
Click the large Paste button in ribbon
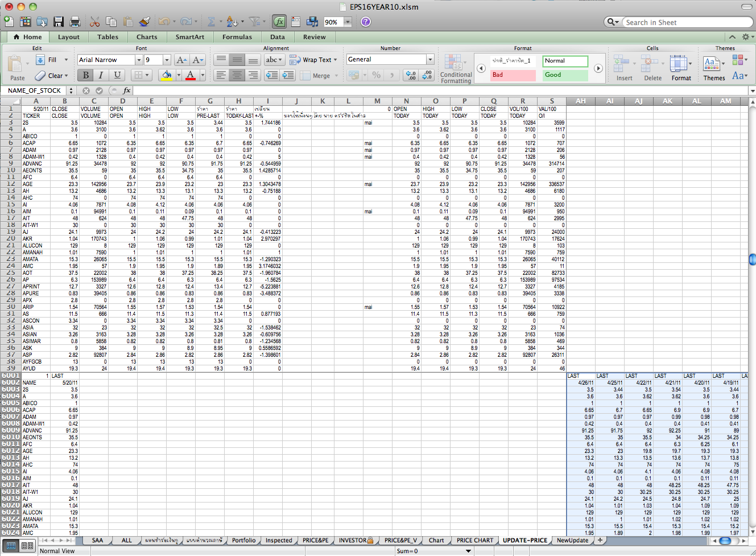(17, 68)
